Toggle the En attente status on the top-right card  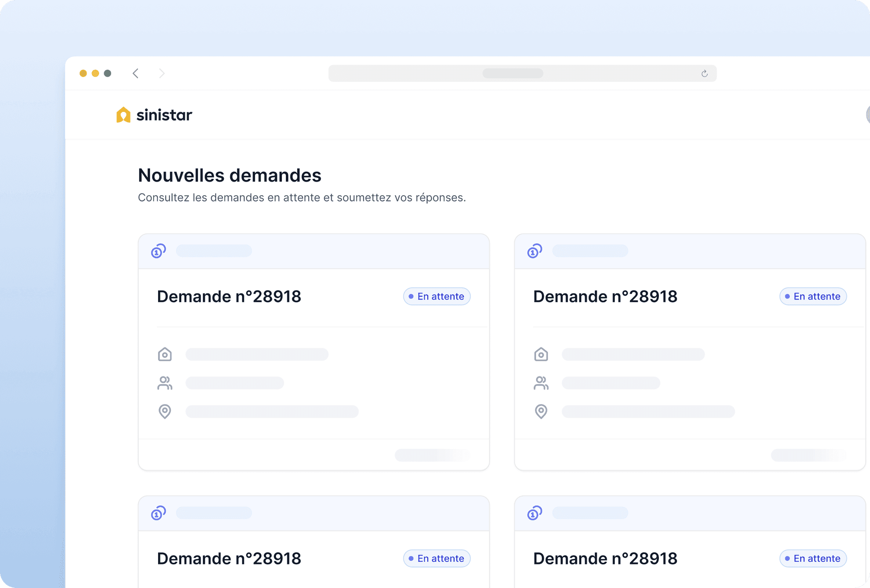click(x=812, y=296)
